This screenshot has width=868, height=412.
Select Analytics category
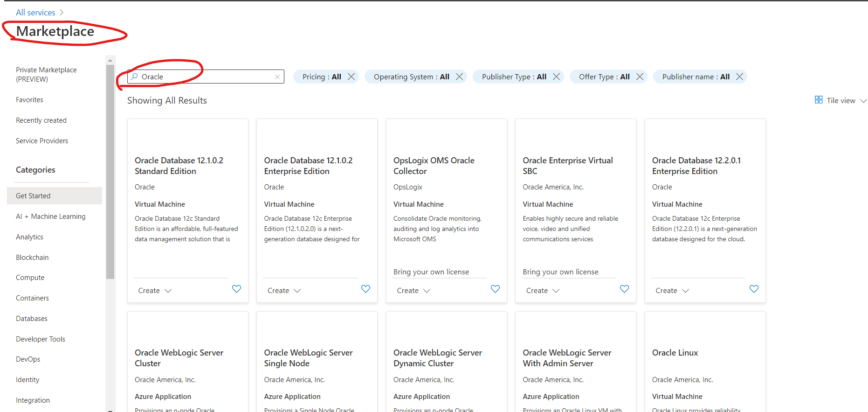click(29, 237)
